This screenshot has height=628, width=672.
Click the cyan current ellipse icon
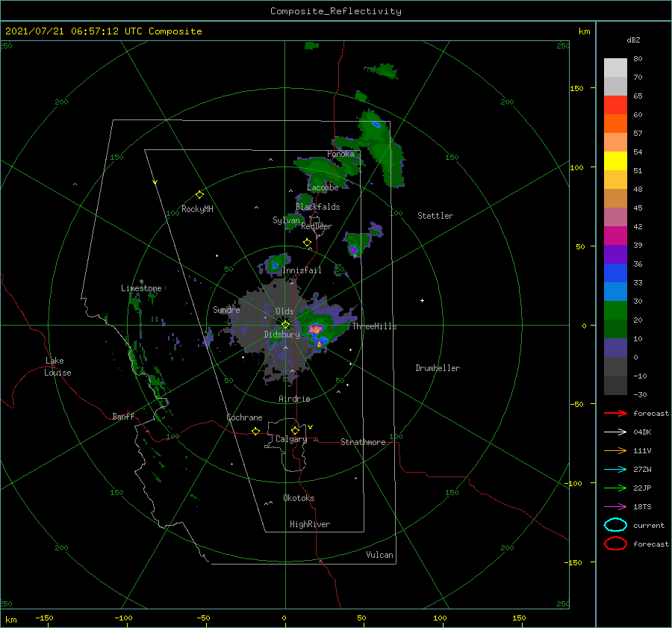pos(615,525)
